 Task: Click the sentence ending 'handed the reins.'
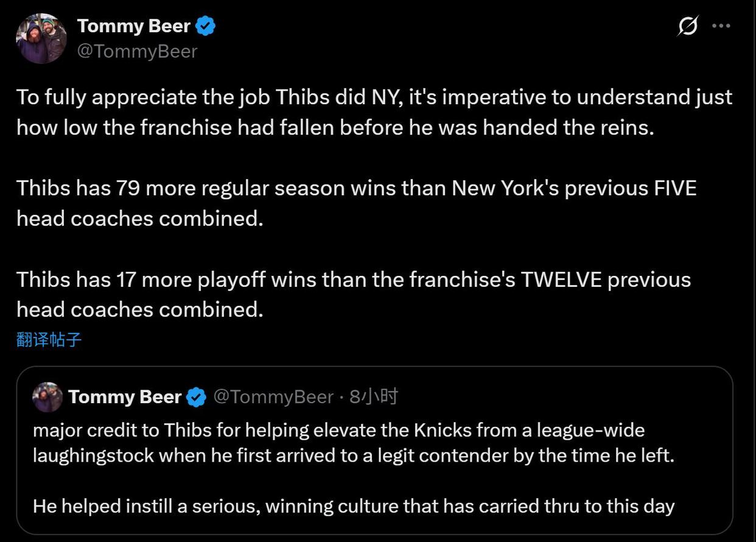[335, 127]
